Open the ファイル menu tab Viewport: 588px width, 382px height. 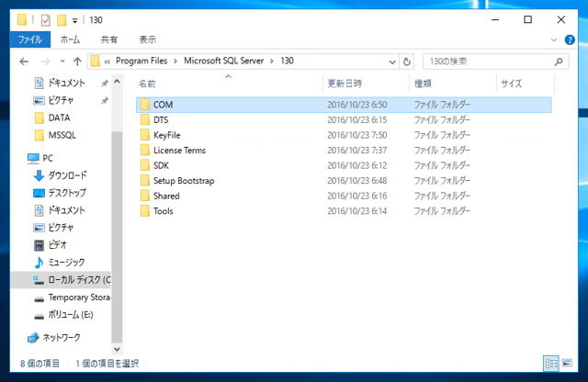(30, 39)
